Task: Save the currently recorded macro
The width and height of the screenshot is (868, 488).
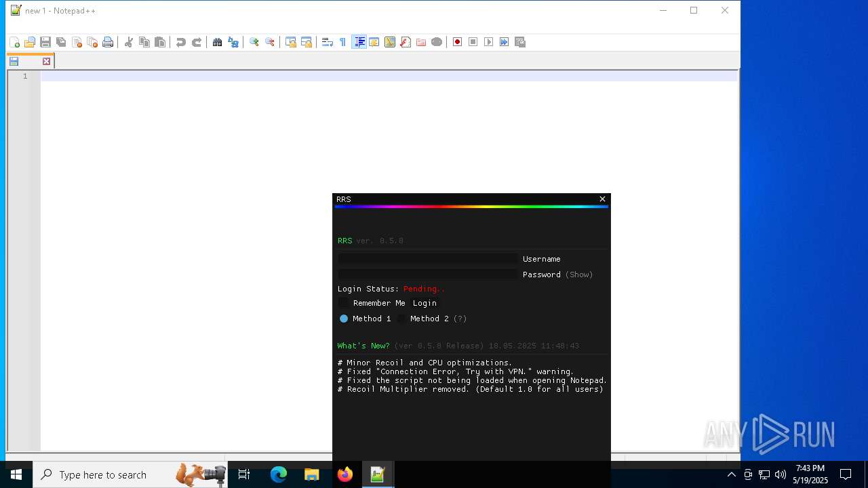Action: tap(520, 42)
